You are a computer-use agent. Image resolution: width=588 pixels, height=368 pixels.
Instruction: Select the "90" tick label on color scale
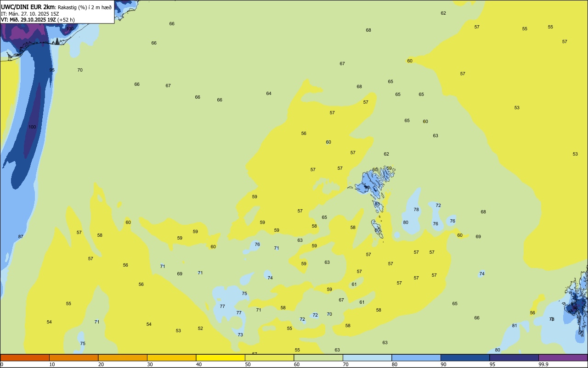[443, 364]
